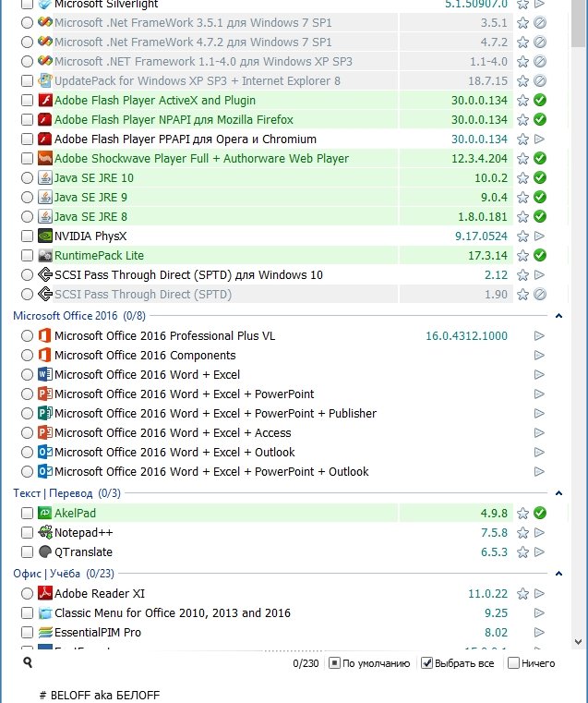The height and width of the screenshot is (703, 588).
Task: Click the play arrow for SPTD для Windows 10
Action: click(540, 275)
